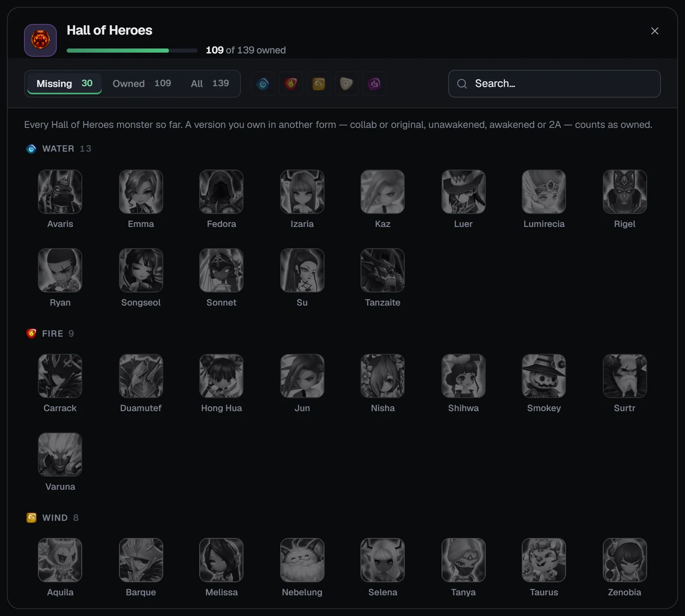Open the Smokey pumpkin monster thumbnail
This screenshot has height=616, width=685.
(544, 376)
